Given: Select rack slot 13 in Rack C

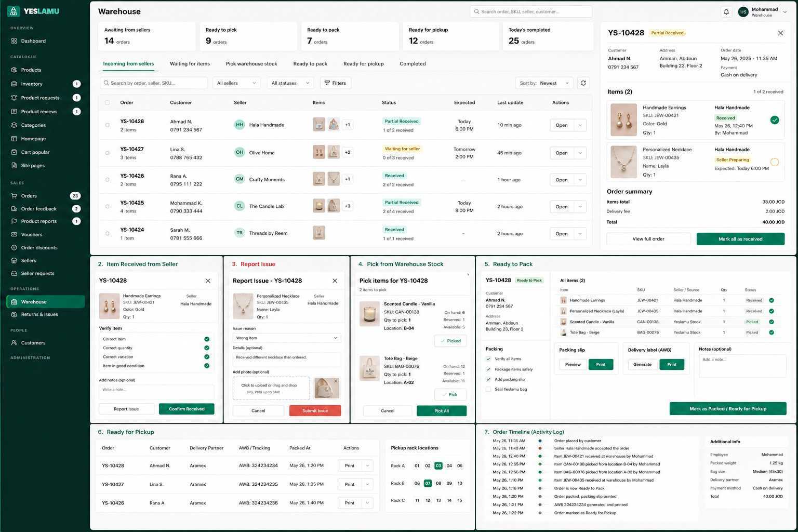Looking at the screenshot, I should (x=438, y=500).
